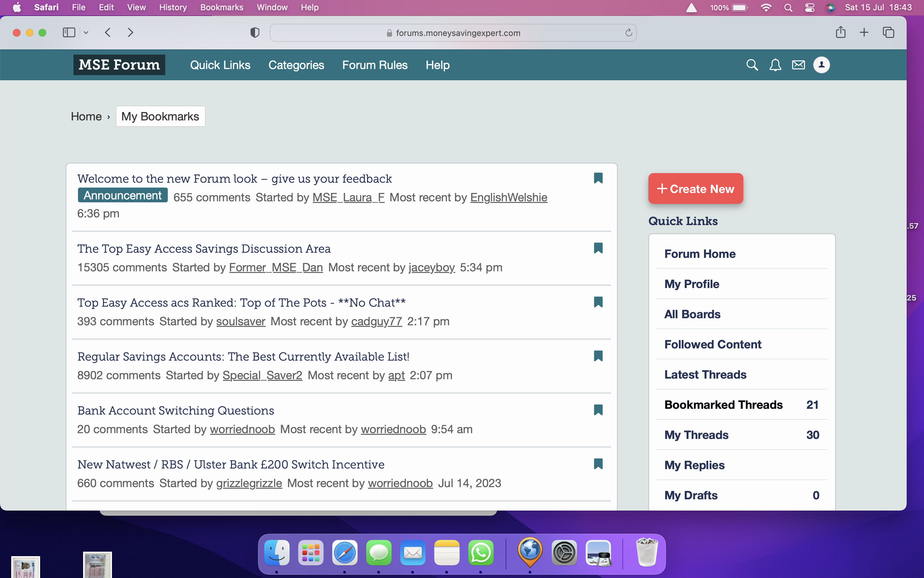
Task: Open the Safari History menu
Action: [173, 7]
